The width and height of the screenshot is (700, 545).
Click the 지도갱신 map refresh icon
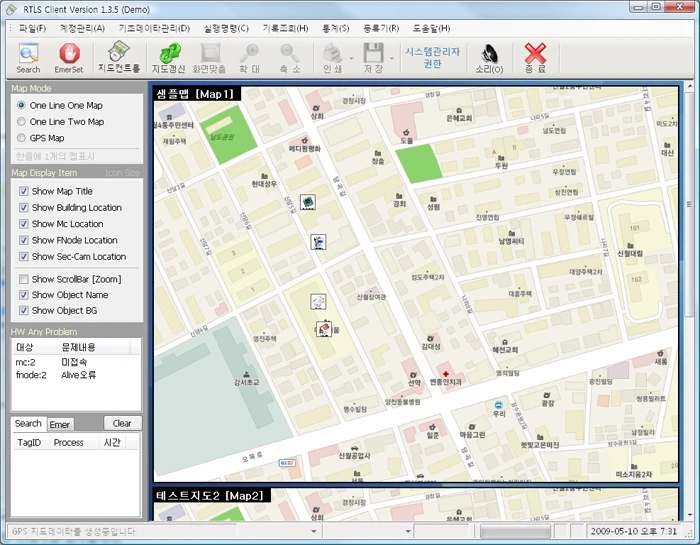[168, 58]
